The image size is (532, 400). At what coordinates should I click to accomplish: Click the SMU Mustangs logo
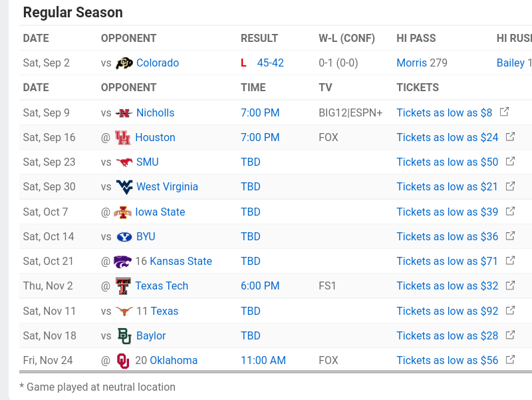pyautogui.click(x=124, y=162)
